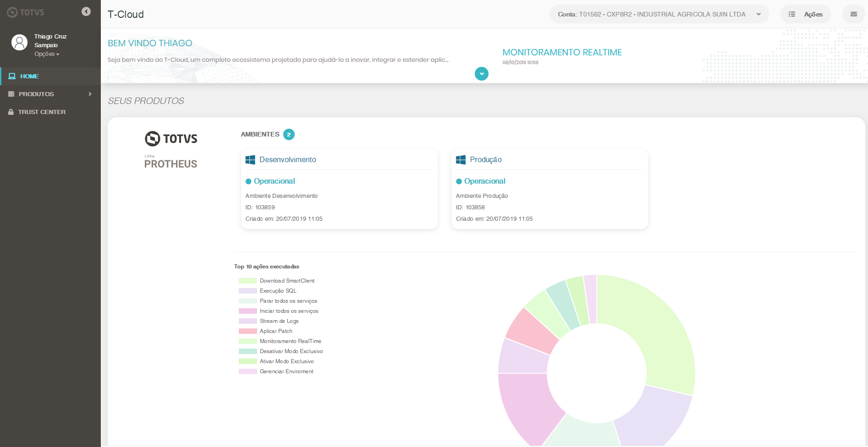Open the TRUST CENTER menu item
868x447 pixels.
50,112
